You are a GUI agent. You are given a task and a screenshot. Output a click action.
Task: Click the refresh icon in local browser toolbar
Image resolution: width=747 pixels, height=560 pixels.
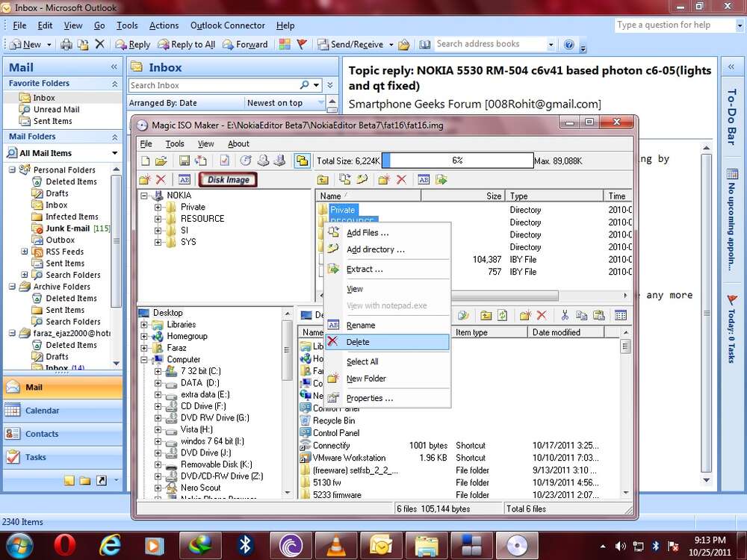pos(502,315)
